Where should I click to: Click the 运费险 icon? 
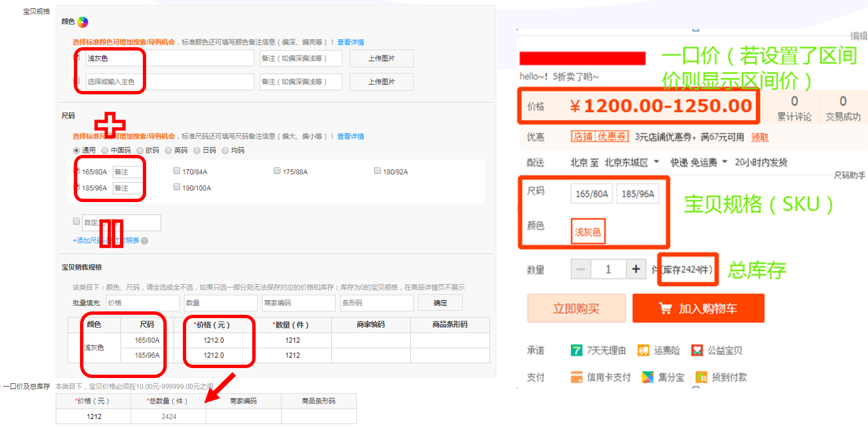pos(643,350)
